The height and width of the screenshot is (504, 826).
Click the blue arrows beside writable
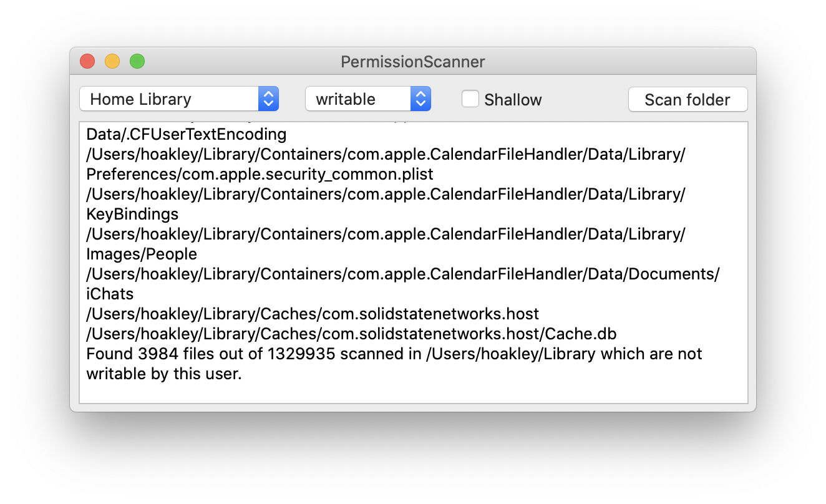pyautogui.click(x=420, y=99)
